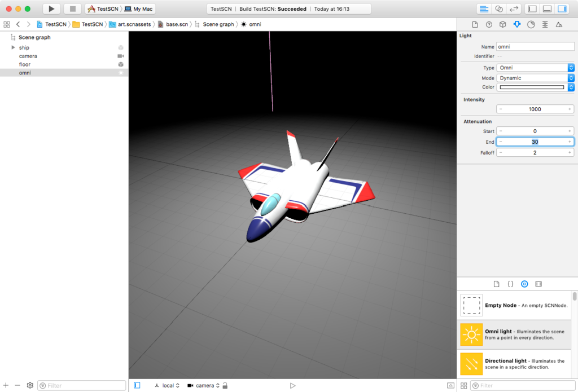Show the Object library

pyautogui.click(x=524, y=284)
